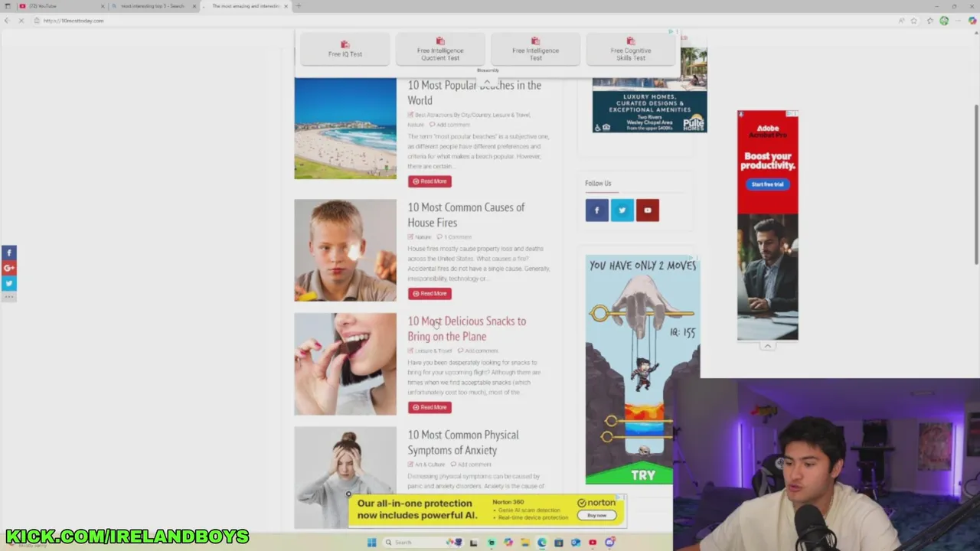Click the beach photo thumbnail

345,129
